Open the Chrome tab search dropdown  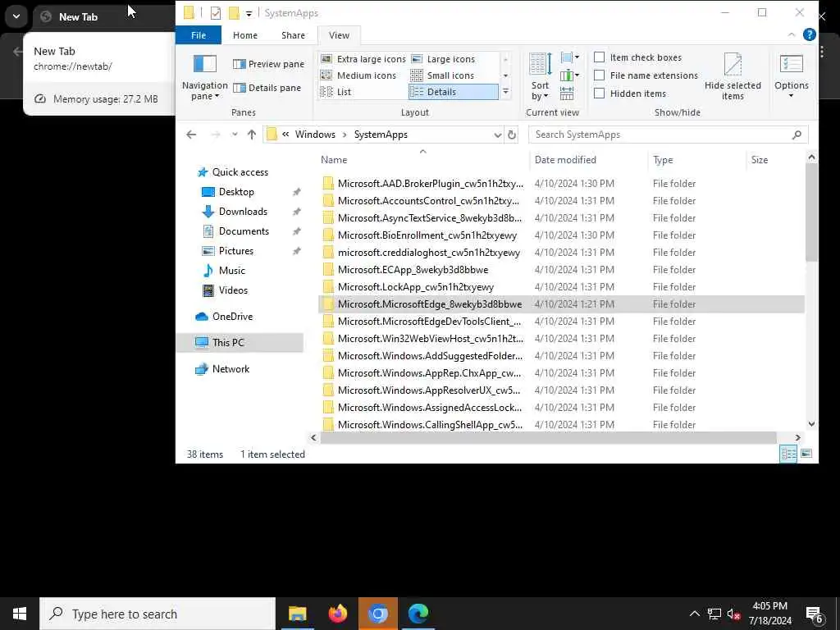[x=16, y=16]
